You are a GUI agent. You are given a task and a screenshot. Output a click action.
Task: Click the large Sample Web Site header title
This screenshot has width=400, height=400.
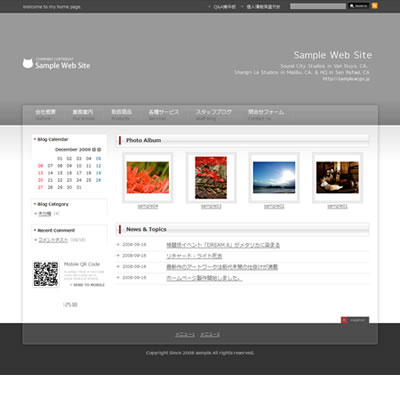coord(333,55)
